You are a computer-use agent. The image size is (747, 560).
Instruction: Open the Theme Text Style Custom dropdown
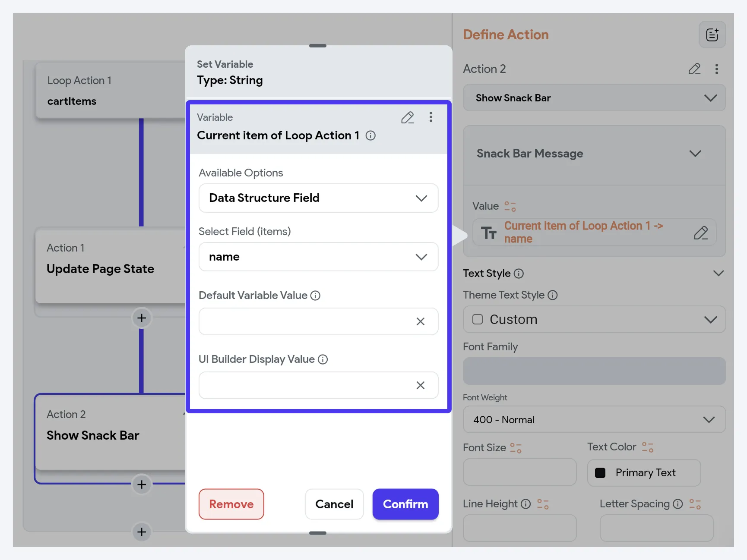tap(594, 320)
